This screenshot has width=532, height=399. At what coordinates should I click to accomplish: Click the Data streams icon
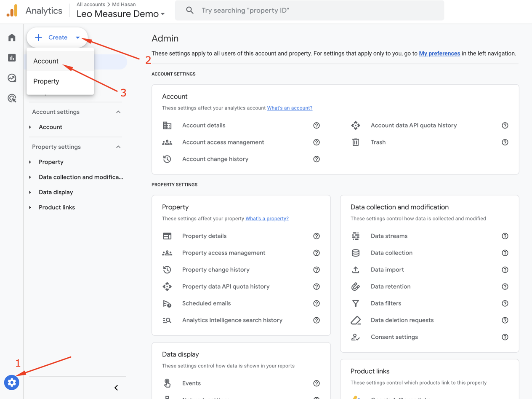[356, 236]
